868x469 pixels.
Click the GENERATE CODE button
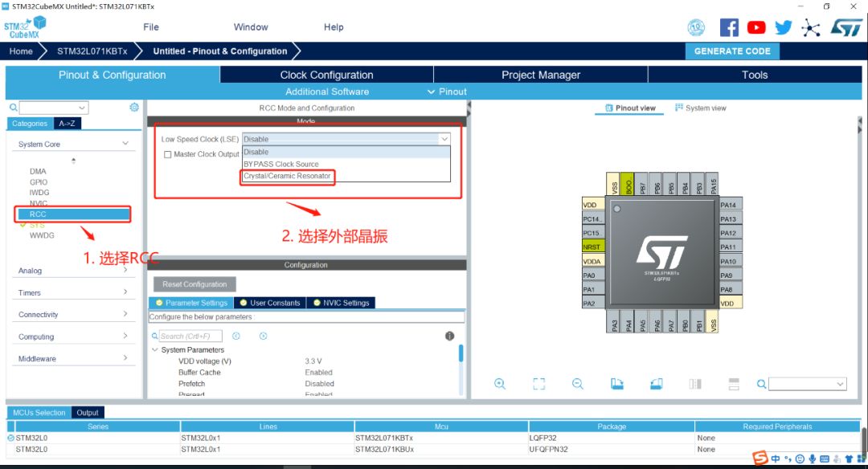(x=732, y=51)
